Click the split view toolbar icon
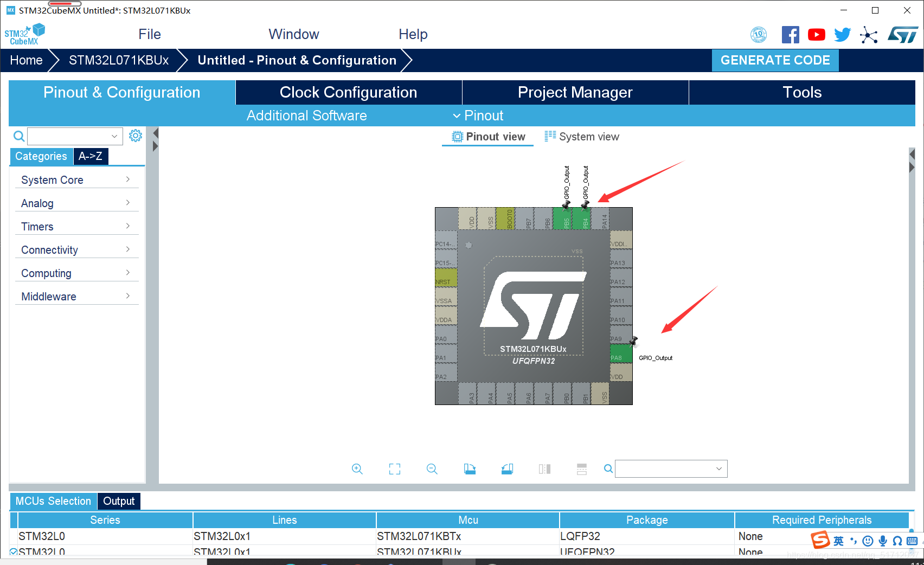 544,469
